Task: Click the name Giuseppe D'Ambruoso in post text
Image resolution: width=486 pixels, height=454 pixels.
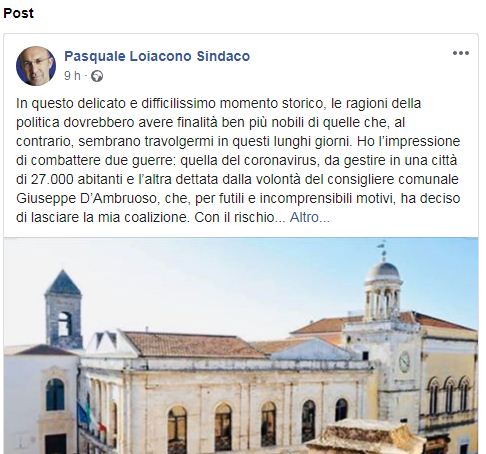Action: [x=86, y=198]
